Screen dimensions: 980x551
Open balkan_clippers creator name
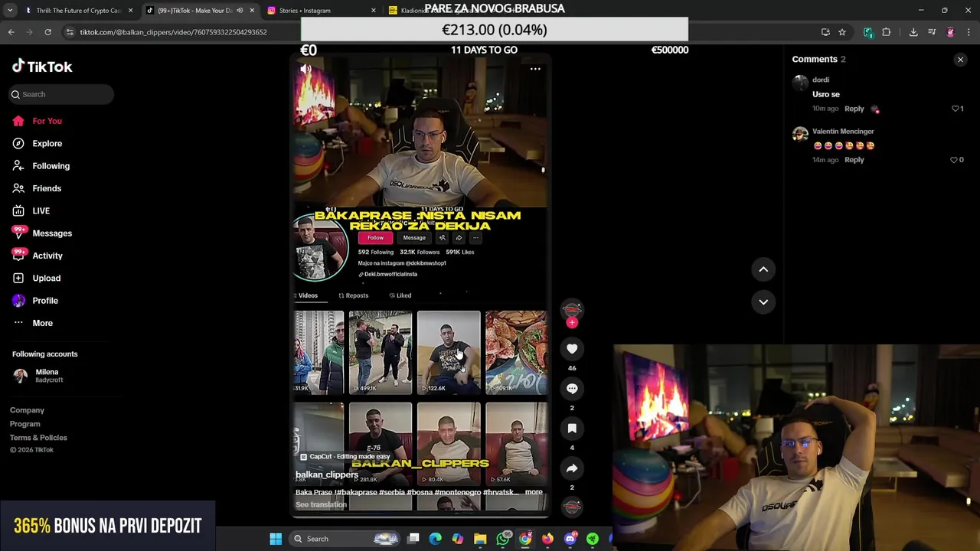327,474
